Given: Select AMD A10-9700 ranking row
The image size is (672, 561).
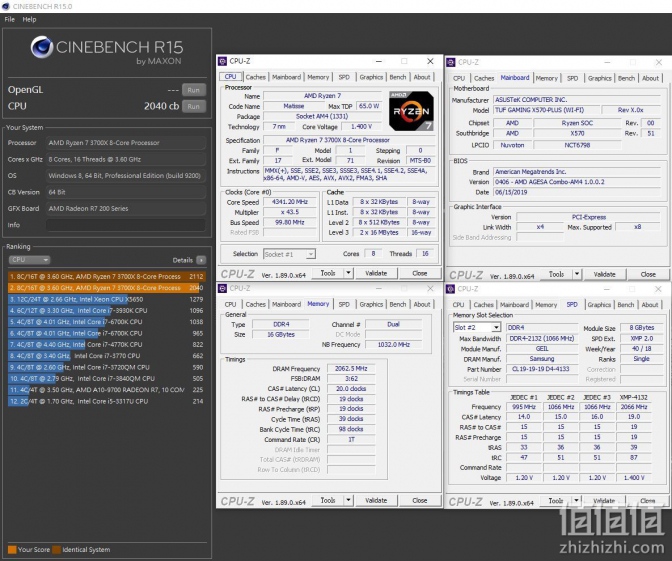Looking at the screenshot, I should point(106,390).
